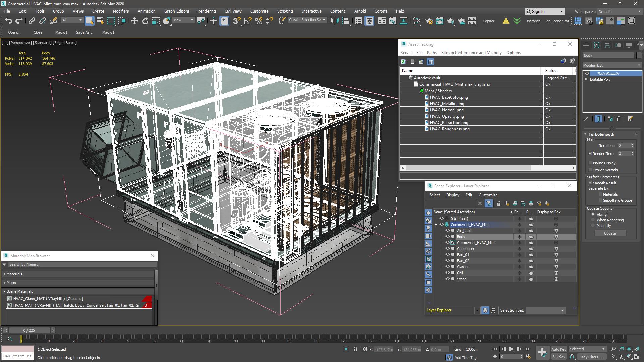Click the Redo arrow icon

click(19, 21)
